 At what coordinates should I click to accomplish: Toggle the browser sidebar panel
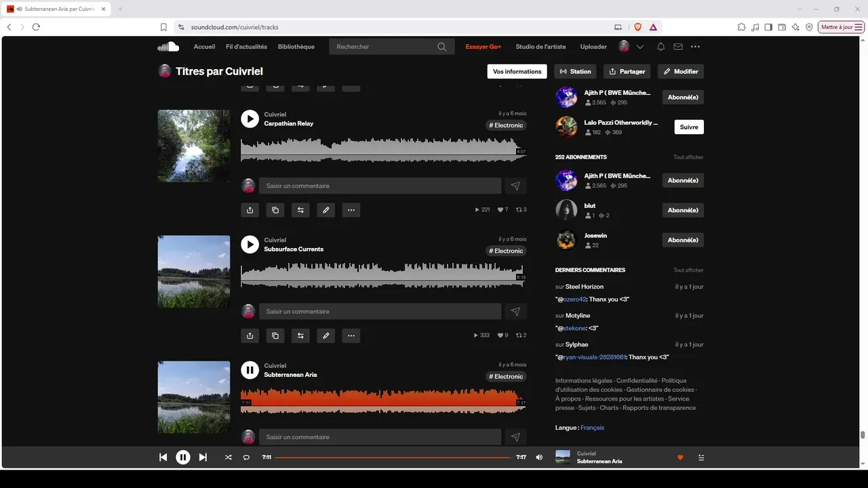click(x=768, y=27)
